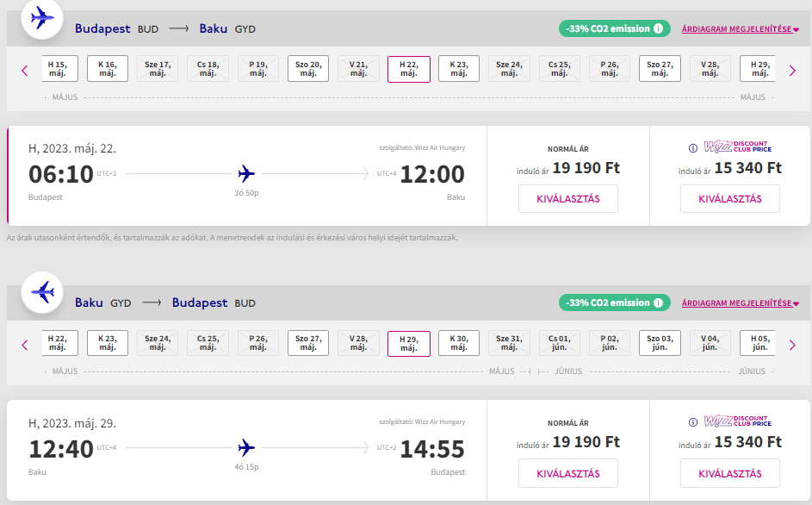Viewport: 812px width, 505px height.
Task: Show earlier return dates with left arrow
Action: click(x=24, y=345)
